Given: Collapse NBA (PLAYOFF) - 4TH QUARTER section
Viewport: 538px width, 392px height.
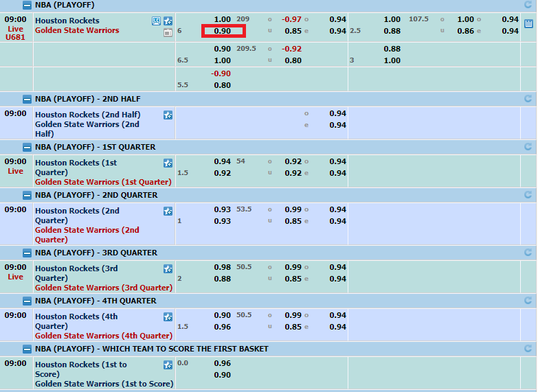Looking at the screenshot, I should pyautogui.click(x=27, y=301).
